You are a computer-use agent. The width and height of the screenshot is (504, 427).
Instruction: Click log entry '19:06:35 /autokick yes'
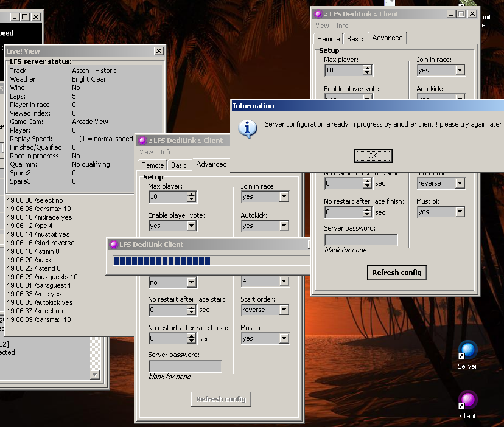pos(40,303)
